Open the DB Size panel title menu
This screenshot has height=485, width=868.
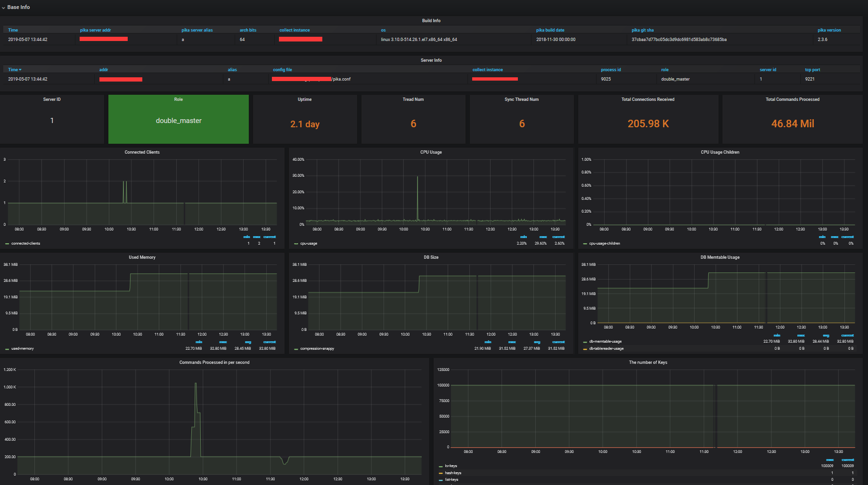coord(431,257)
